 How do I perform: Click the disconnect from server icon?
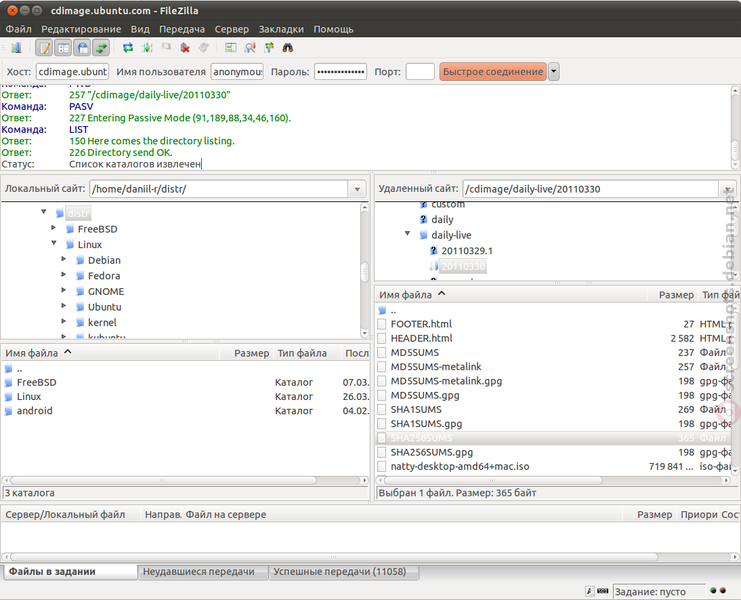pyautogui.click(x=185, y=48)
